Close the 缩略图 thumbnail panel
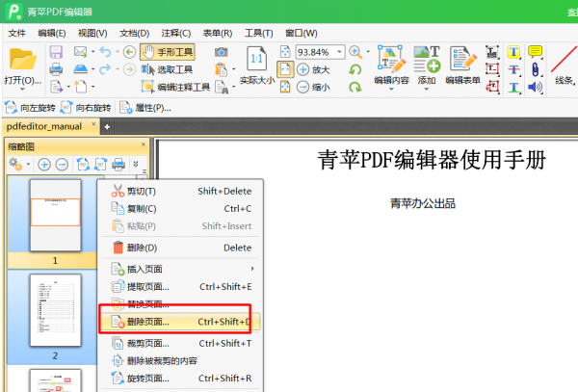Viewport: 578px width, 392px height. point(144,144)
